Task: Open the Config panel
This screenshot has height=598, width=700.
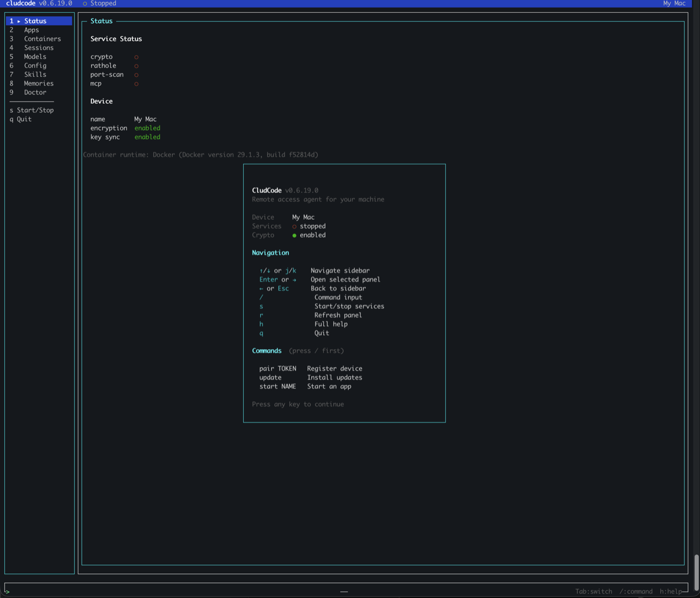Action: pos(34,65)
